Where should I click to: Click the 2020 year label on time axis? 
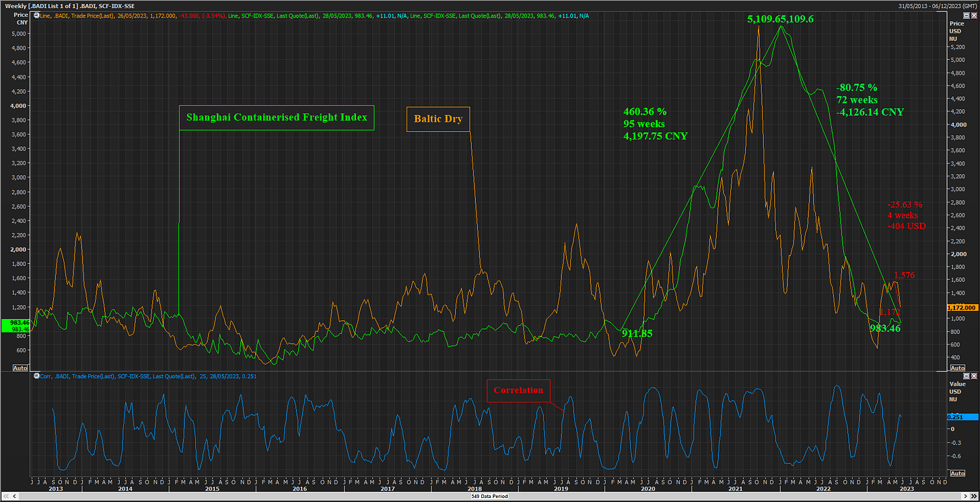point(649,489)
